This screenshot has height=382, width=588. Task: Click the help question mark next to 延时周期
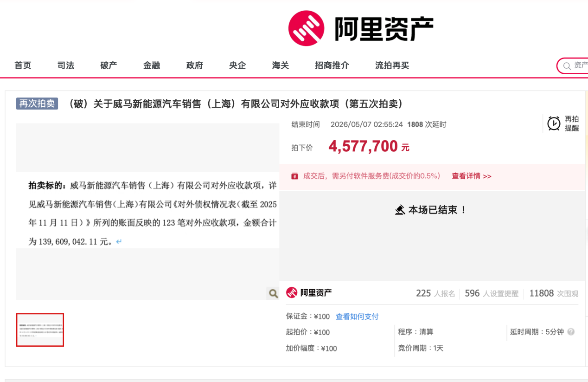click(571, 332)
